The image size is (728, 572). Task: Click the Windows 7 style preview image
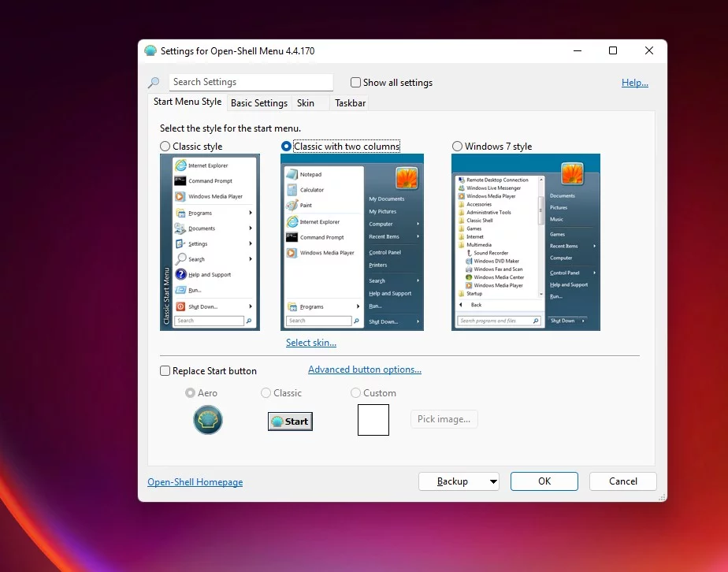pos(526,243)
